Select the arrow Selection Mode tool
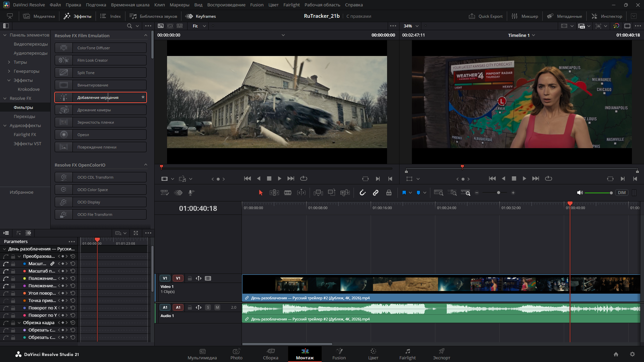Image resolution: width=644 pixels, height=362 pixels. [x=261, y=193]
